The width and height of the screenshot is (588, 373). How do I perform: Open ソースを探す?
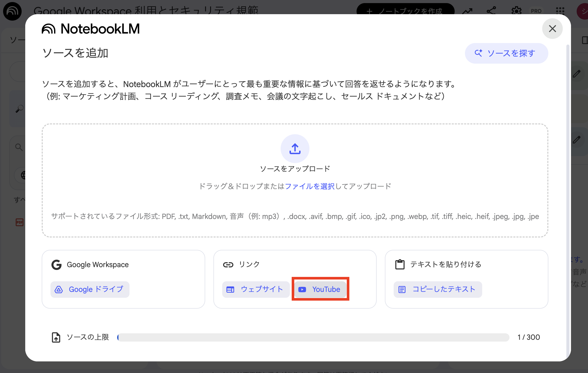[x=506, y=53]
